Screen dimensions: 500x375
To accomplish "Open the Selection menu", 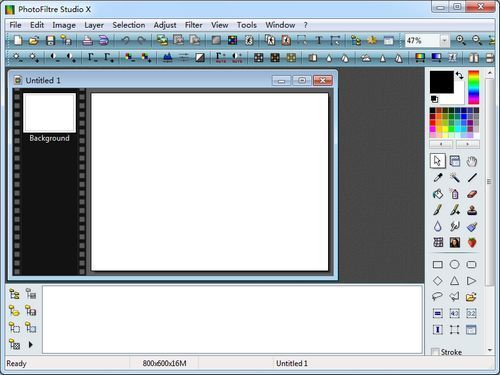I will [129, 25].
